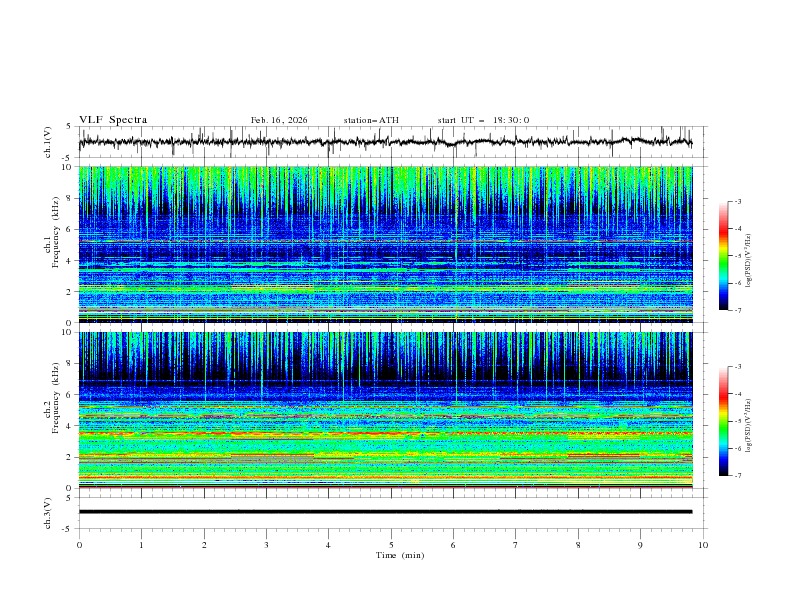792x612 pixels.
Task: Click the upper color bar "-7" label
Action: point(737,310)
